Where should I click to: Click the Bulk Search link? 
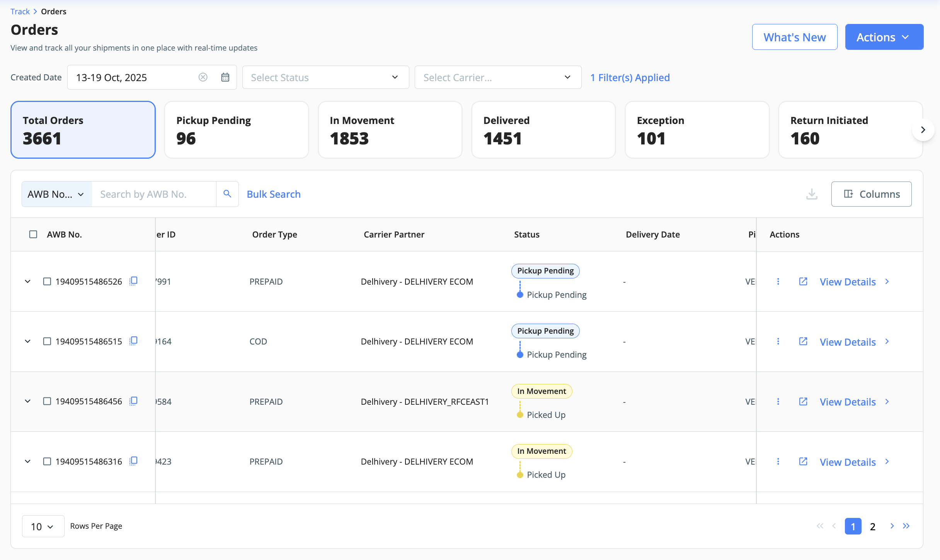click(274, 194)
